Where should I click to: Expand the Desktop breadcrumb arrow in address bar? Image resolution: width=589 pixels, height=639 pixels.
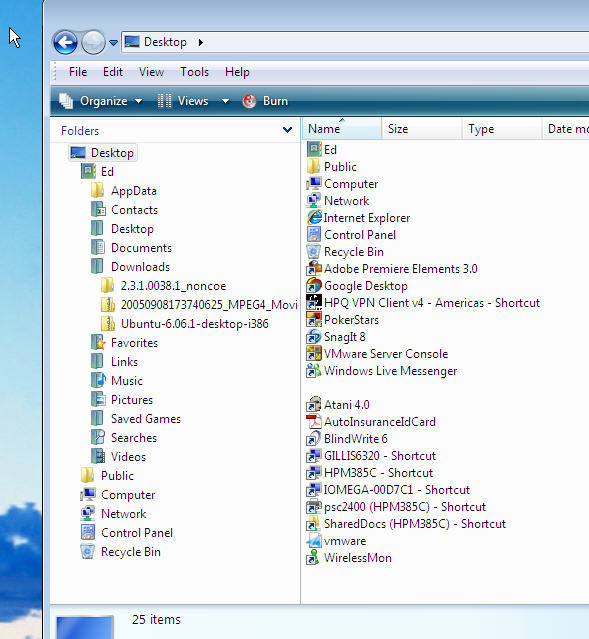click(201, 42)
